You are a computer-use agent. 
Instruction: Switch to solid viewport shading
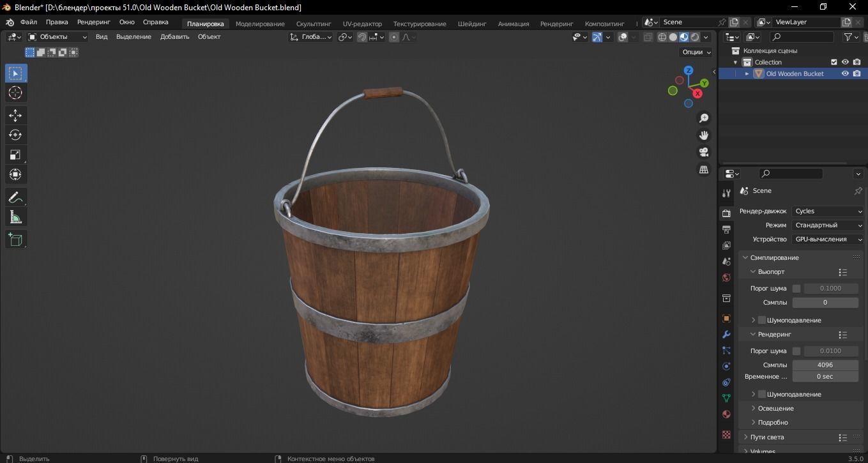(673, 37)
